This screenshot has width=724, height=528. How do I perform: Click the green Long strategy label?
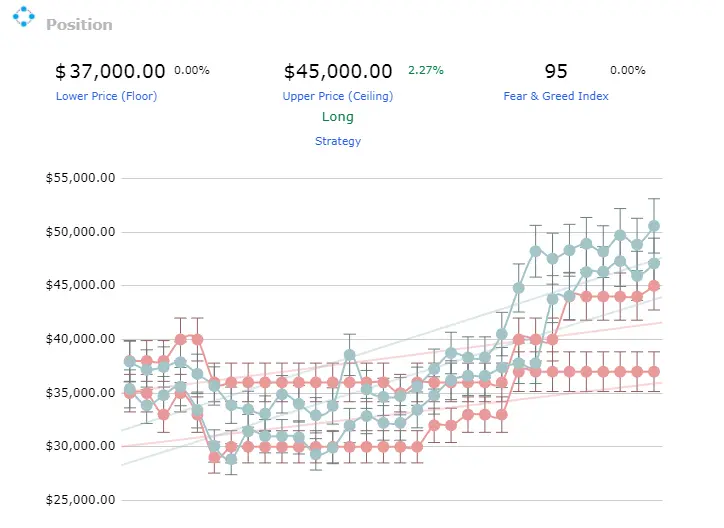(338, 117)
